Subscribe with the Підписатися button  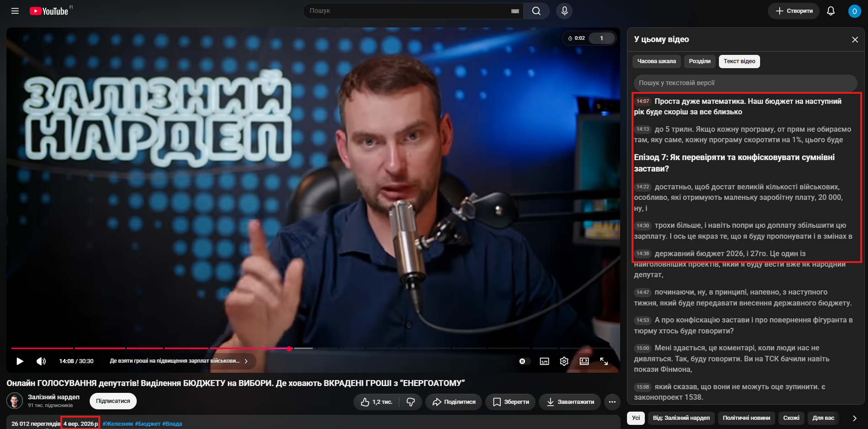113,401
